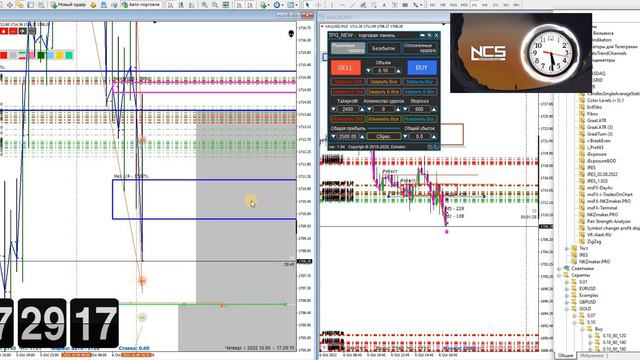Click the chart shift toolbar icon

250,5
